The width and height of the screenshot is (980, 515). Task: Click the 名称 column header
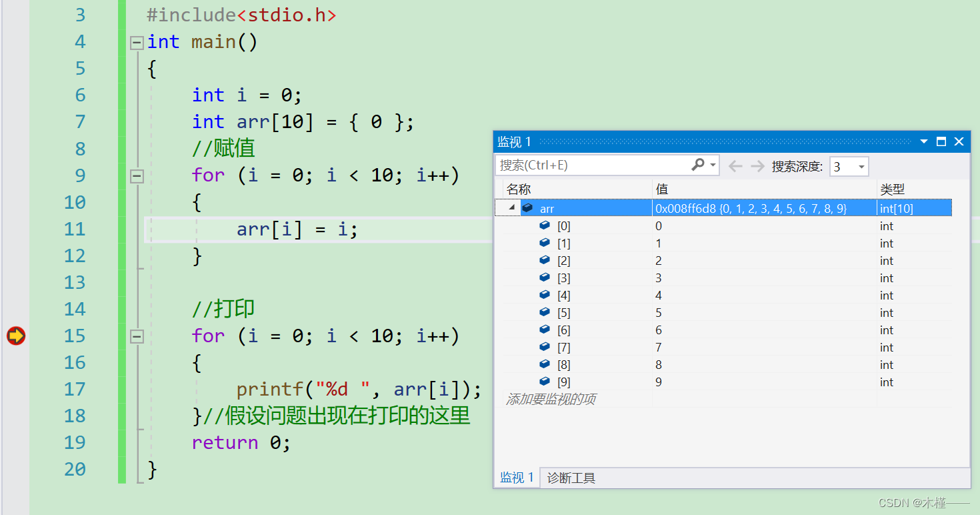(577, 189)
